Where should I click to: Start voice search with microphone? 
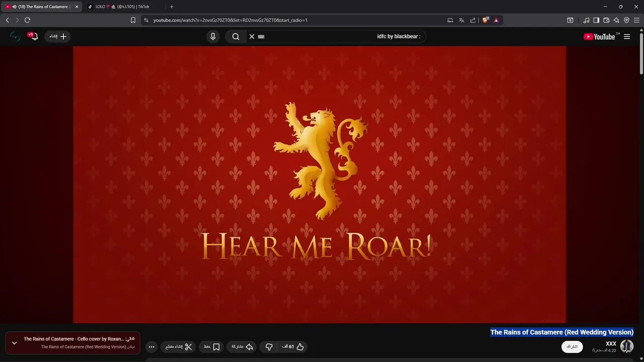[x=213, y=36]
